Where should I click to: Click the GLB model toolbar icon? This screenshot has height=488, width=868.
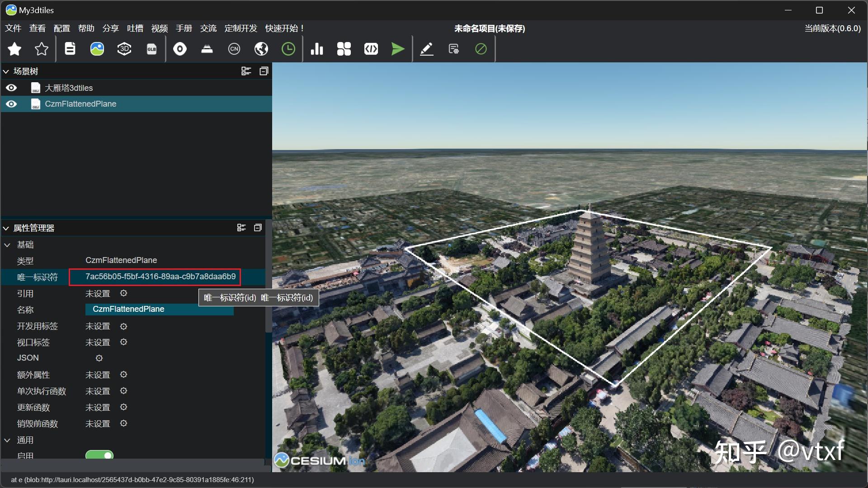[x=151, y=49]
